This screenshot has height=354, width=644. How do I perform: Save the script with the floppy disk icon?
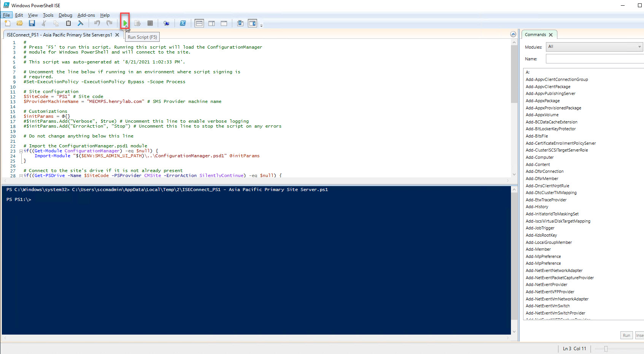[32, 23]
